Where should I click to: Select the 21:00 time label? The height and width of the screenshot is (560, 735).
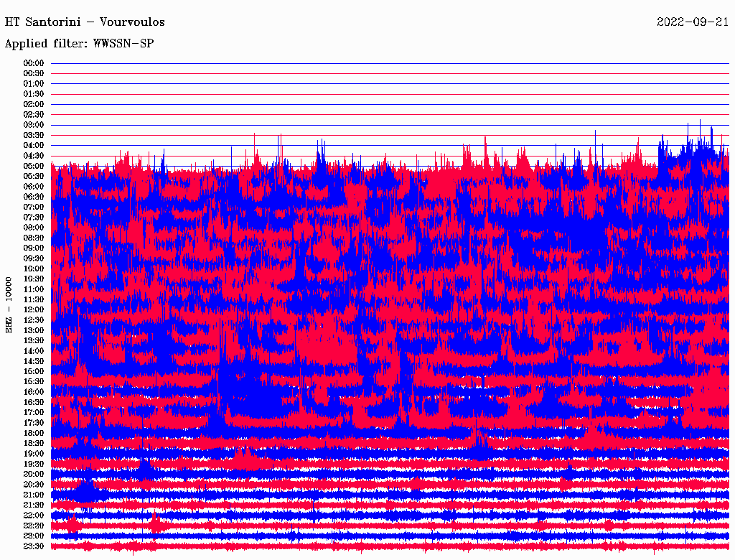(x=34, y=495)
